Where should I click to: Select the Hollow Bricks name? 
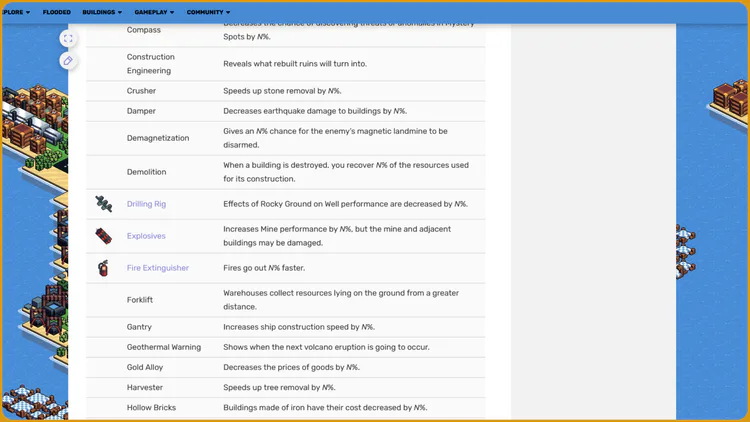pyautogui.click(x=151, y=408)
